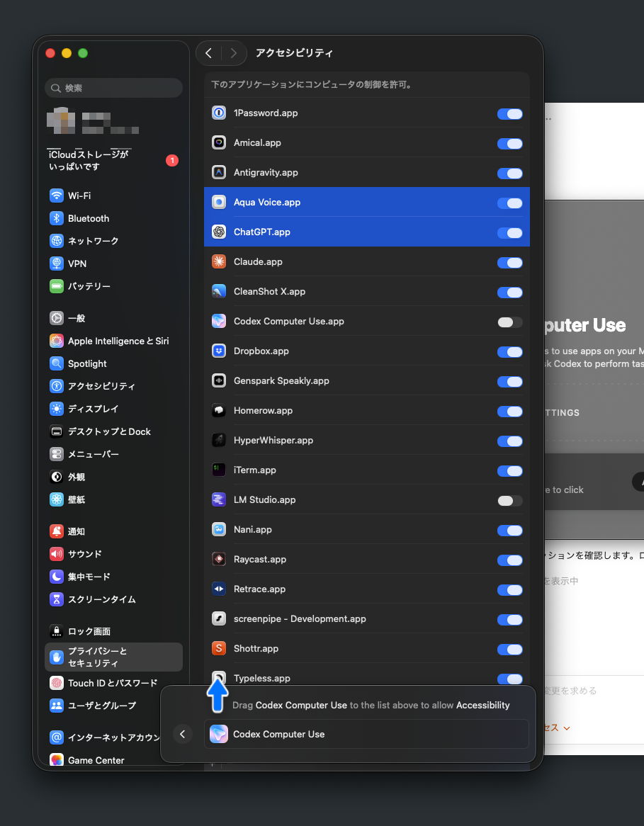Select the iTerm.app terminal icon
This screenshot has width=644, height=826.
click(x=219, y=470)
